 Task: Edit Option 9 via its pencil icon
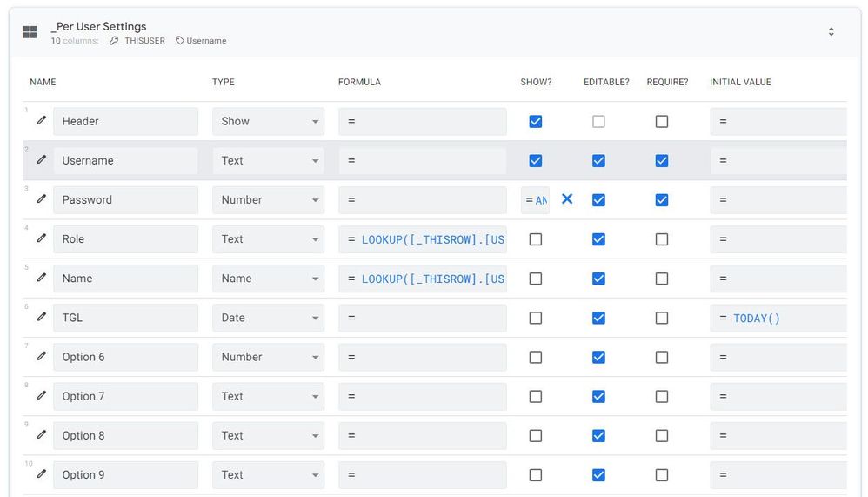pyautogui.click(x=42, y=474)
